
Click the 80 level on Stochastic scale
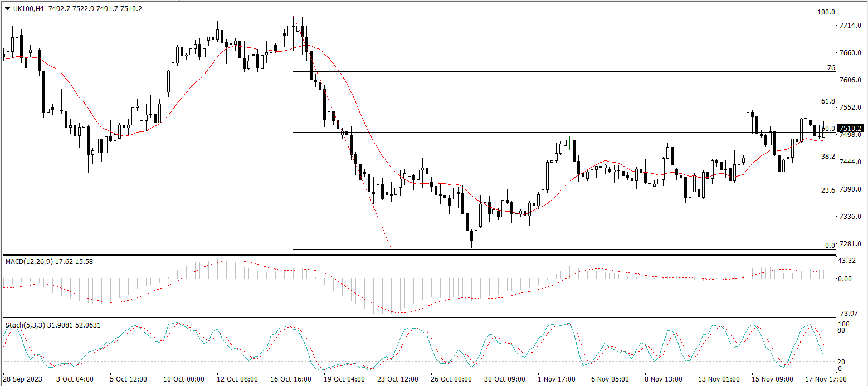coord(842,330)
